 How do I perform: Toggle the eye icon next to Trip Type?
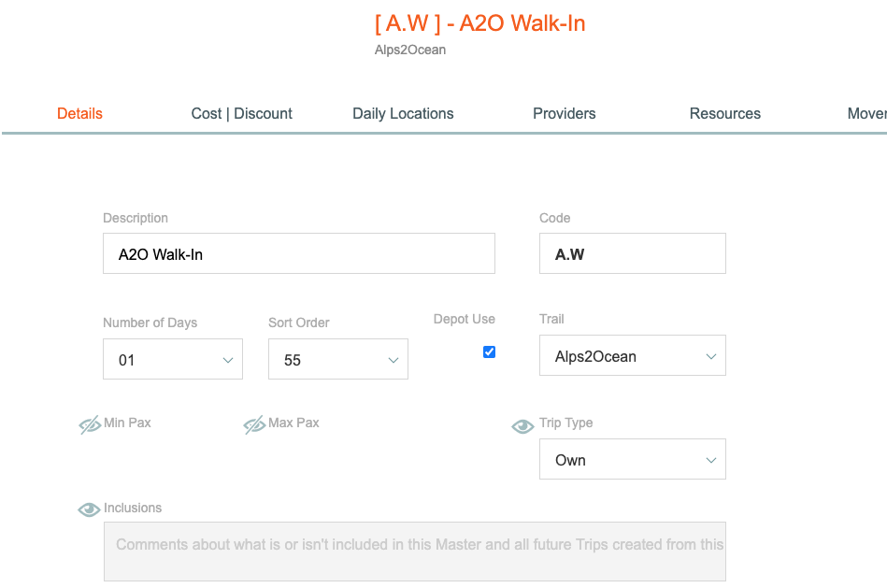522,426
